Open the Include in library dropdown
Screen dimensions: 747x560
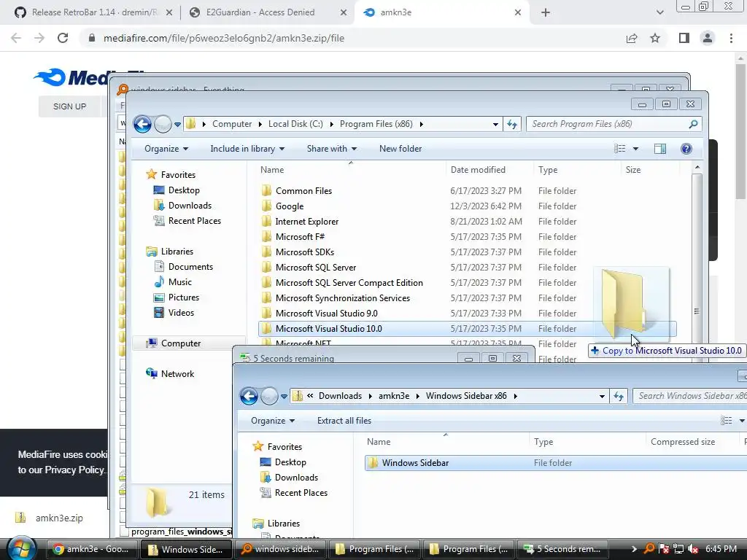coord(247,149)
